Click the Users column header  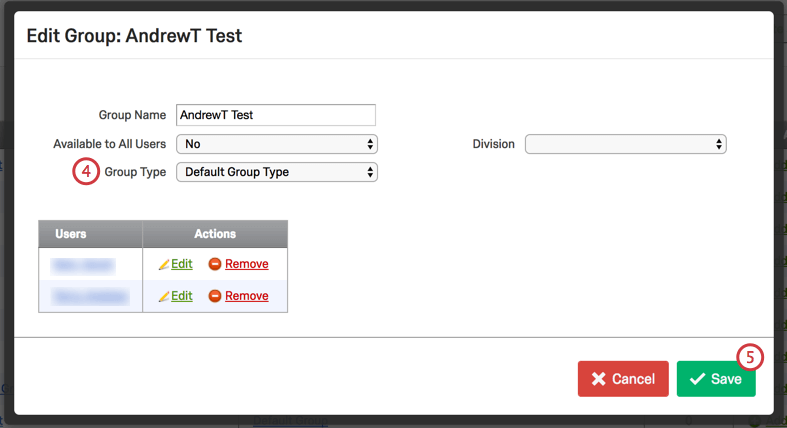[71, 234]
